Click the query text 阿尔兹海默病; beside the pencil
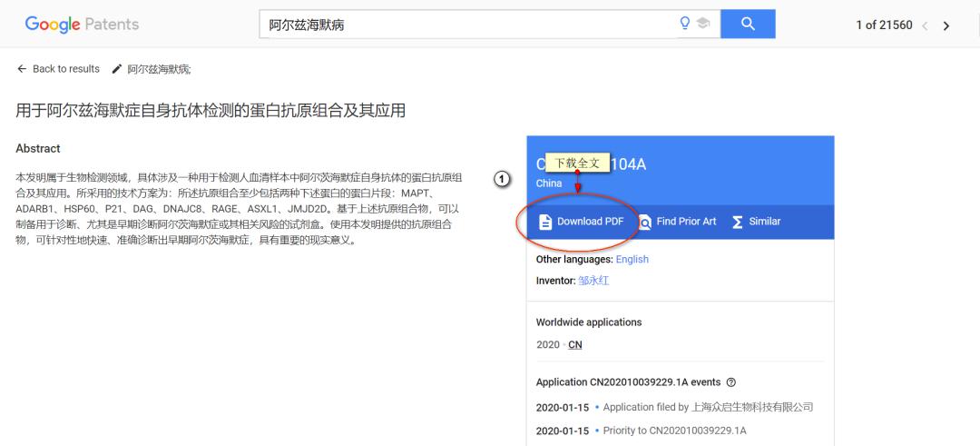The height and width of the screenshot is (446, 980). (x=160, y=69)
